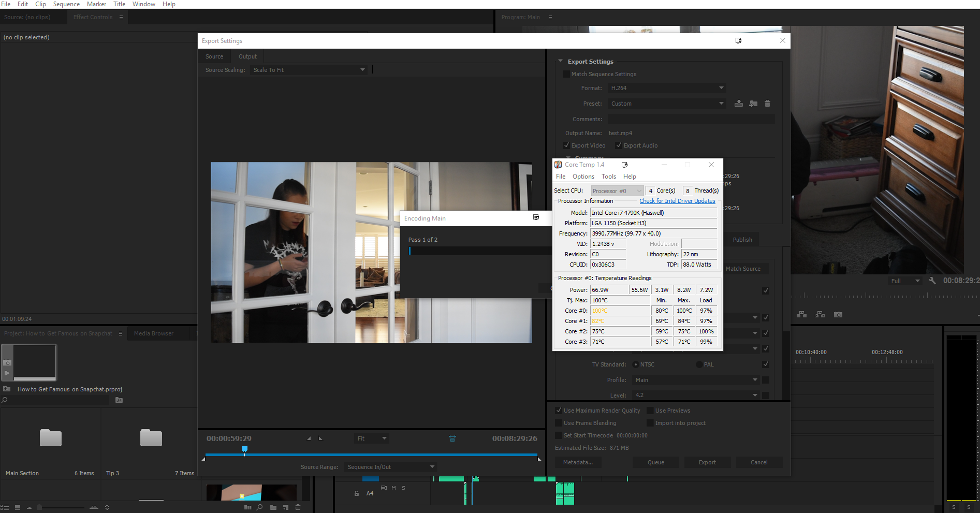Click the Find magnifier icon in Project panel footer
This screenshot has height=513, width=980.
tap(260, 507)
